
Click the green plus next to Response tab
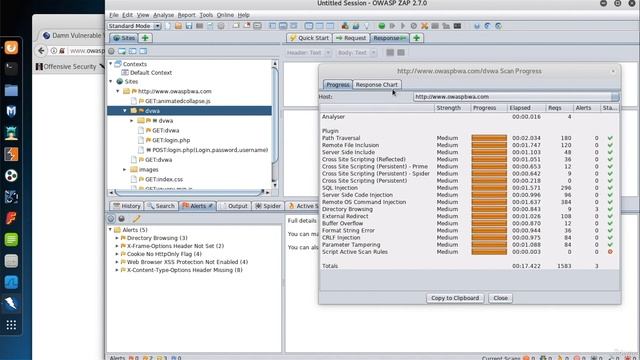click(416, 38)
